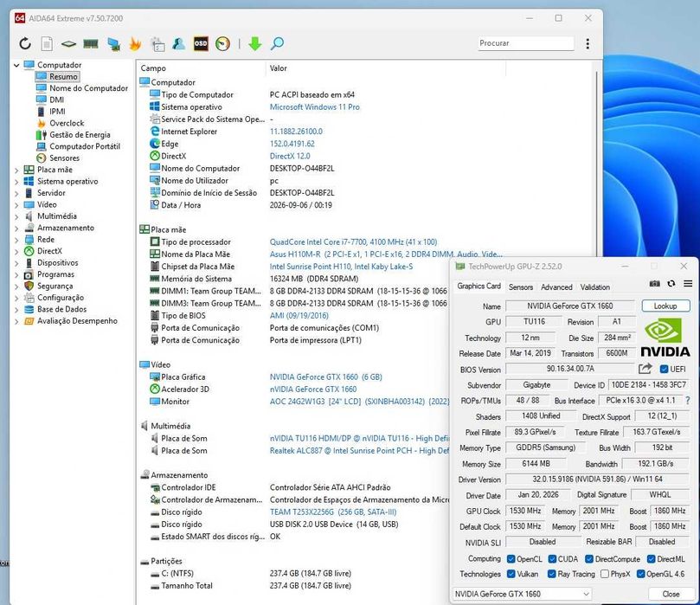Image resolution: width=700 pixels, height=605 pixels.
Task: Click the GPU-Z refresh icon
Action: point(671,284)
